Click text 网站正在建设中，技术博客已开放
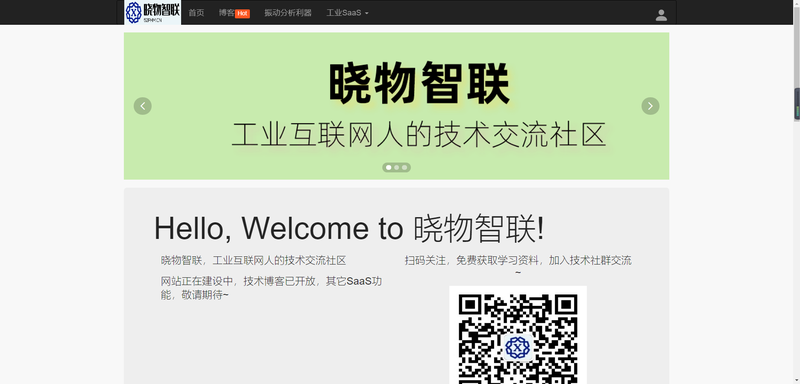 pos(238,281)
